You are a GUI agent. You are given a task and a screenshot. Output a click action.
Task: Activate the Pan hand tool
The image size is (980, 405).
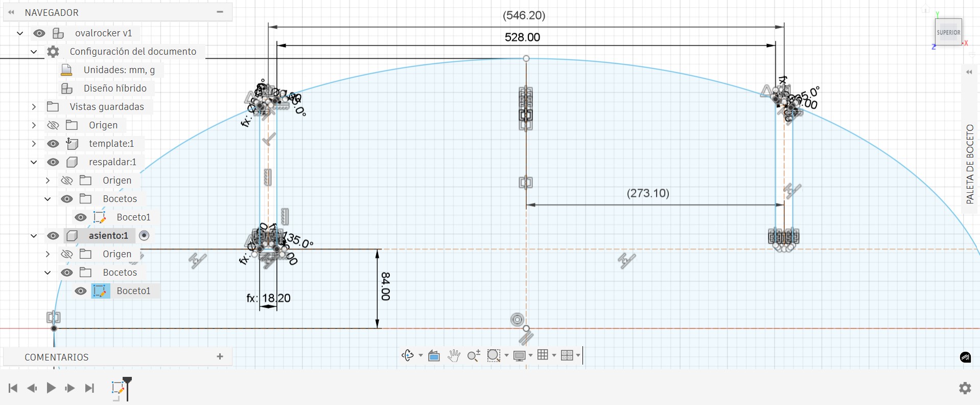454,355
